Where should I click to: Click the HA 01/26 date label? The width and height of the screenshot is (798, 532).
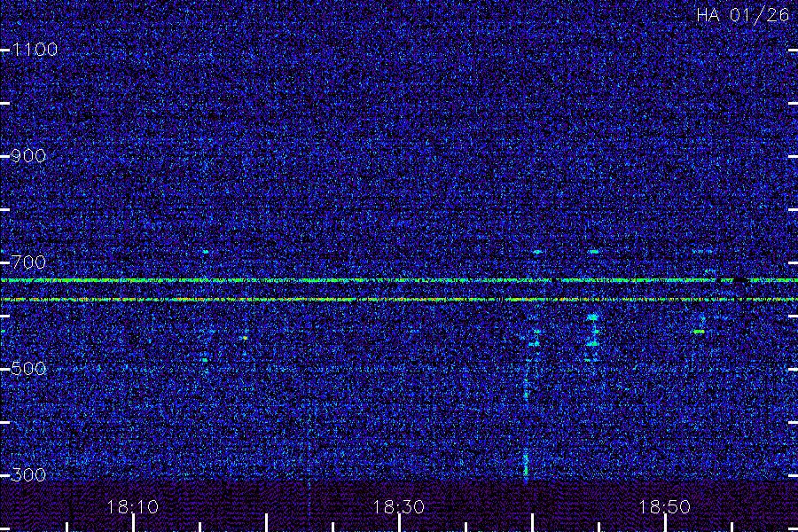coord(742,15)
